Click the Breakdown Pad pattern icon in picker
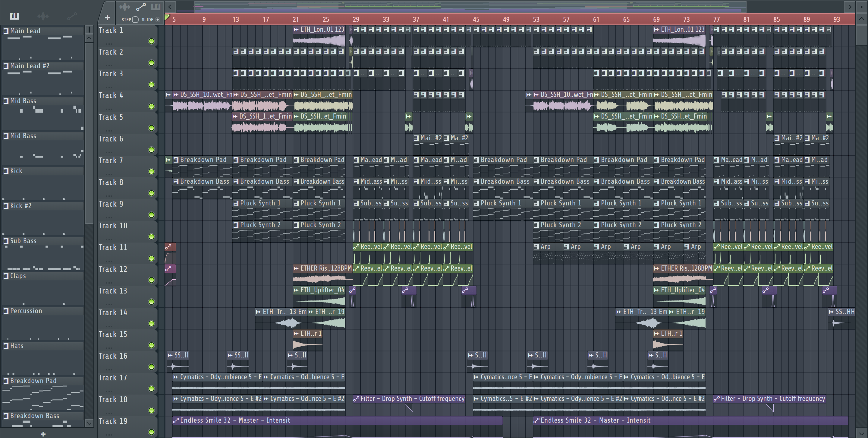The image size is (868, 438). tap(6, 381)
